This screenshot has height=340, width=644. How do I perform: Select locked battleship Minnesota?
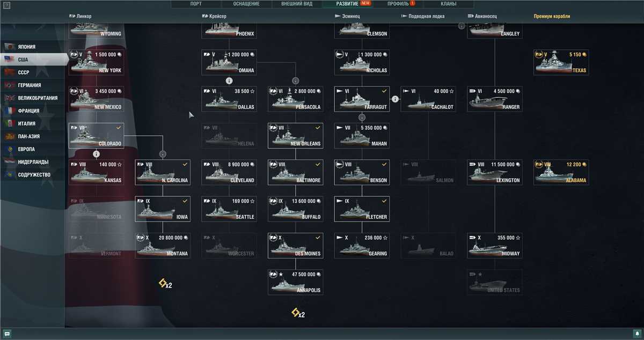tap(96, 209)
